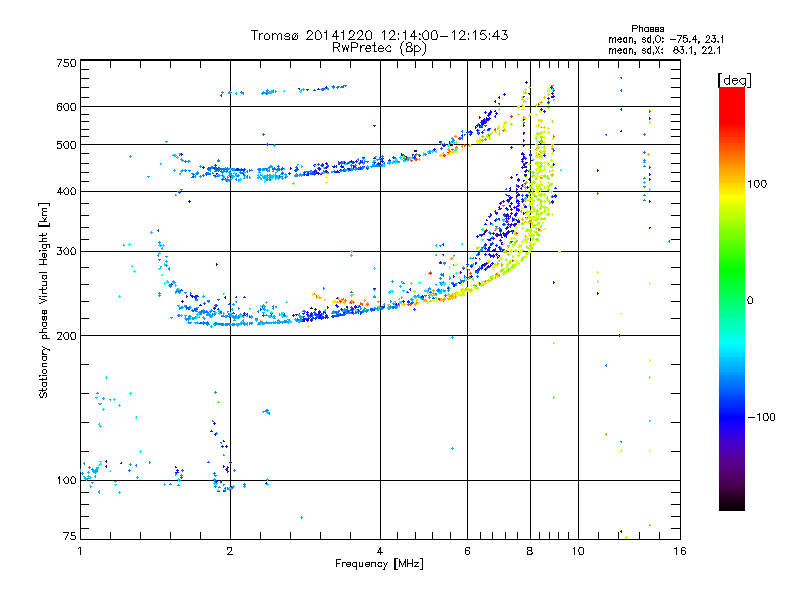Click the '100' colorbar tick label
This screenshot has height=600, width=800.
(x=757, y=184)
